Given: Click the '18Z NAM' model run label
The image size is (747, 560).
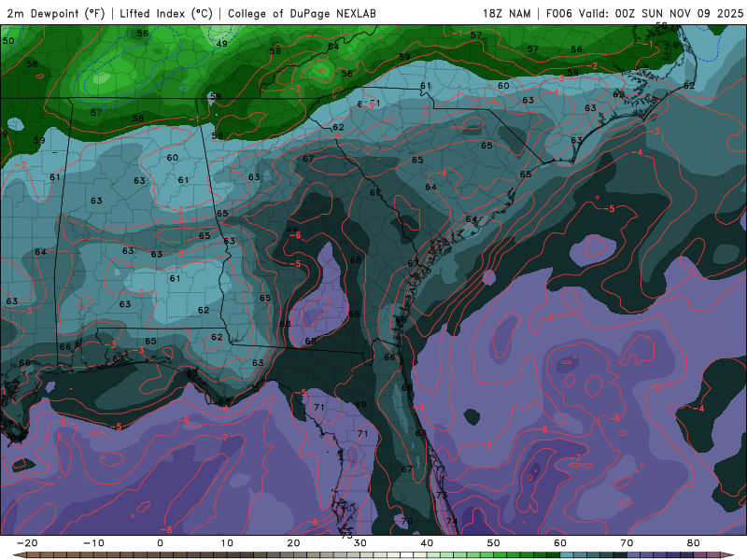Looking at the screenshot, I should [x=506, y=13].
